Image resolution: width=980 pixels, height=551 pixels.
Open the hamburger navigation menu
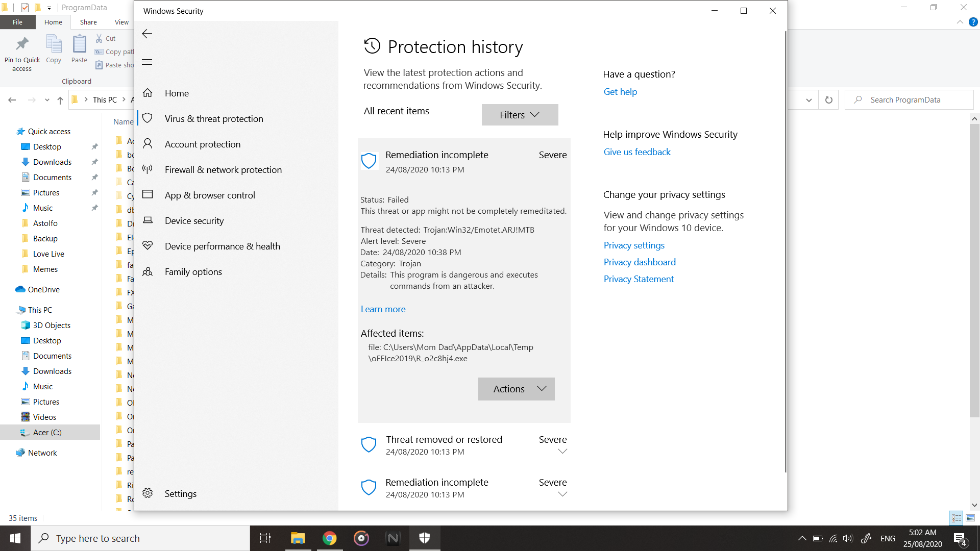coord(147,62)
